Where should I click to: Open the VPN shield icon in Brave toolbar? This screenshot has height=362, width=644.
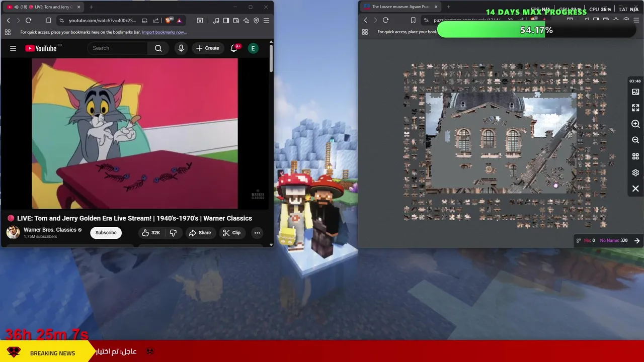point(256,21)
